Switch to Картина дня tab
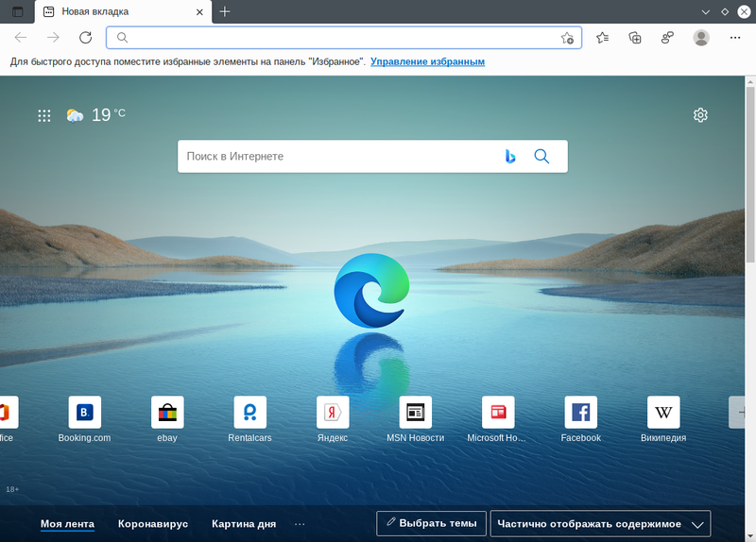This screenshot has height=542, width=756. [x=244, y=524]
